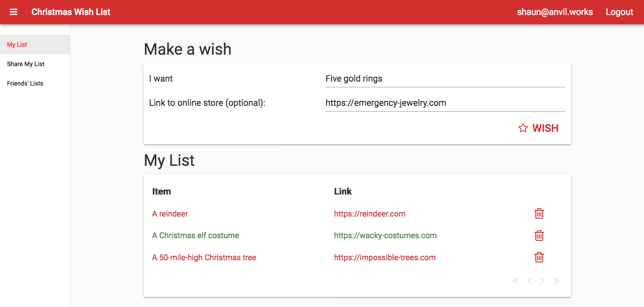Go to previous page of list
644x307 pixels.
coord(529,281)
